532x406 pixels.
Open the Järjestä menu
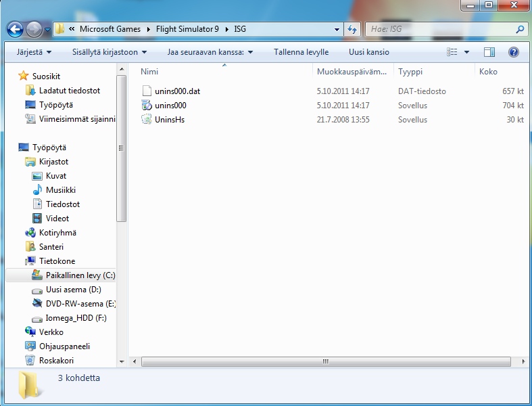coord(34,52)
